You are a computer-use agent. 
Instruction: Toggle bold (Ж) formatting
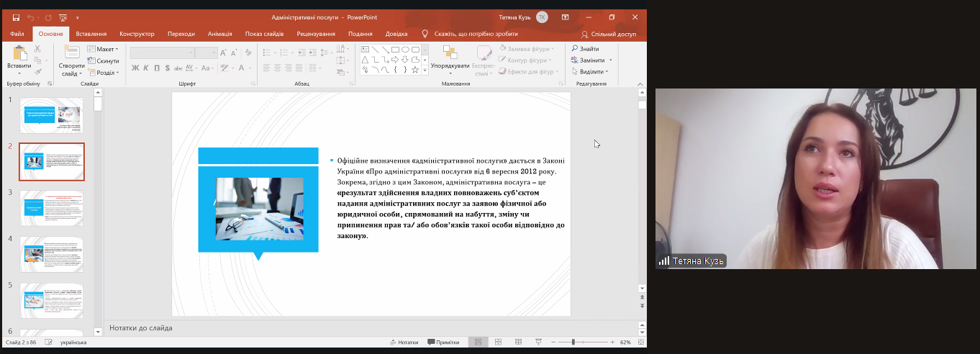[x=135, y=68]
